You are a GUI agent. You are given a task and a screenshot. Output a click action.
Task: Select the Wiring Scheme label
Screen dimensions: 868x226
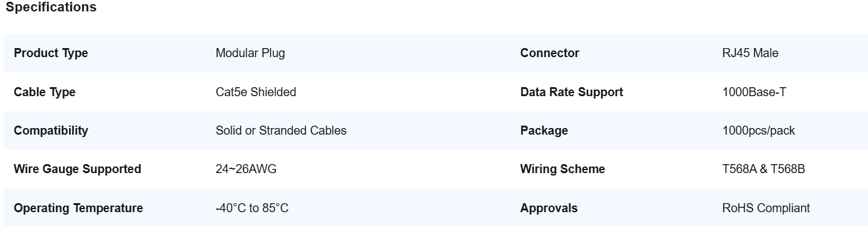point(563,169)
